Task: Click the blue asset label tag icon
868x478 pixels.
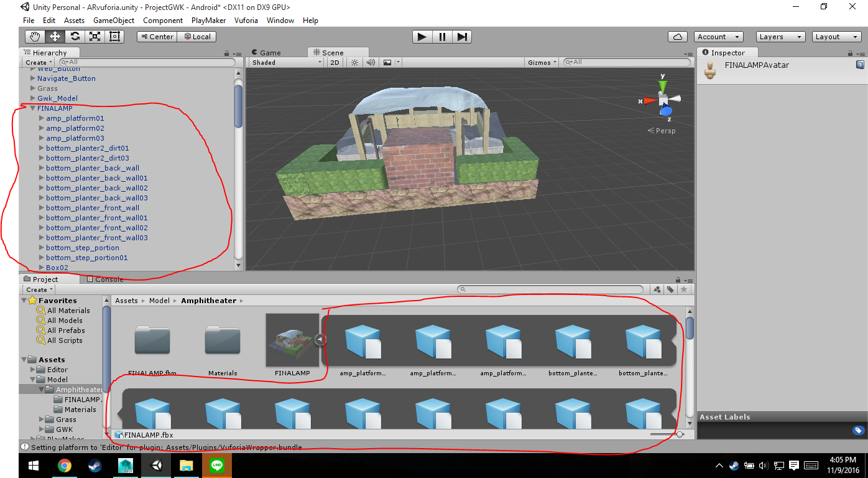Action: [x=858, y=430]
